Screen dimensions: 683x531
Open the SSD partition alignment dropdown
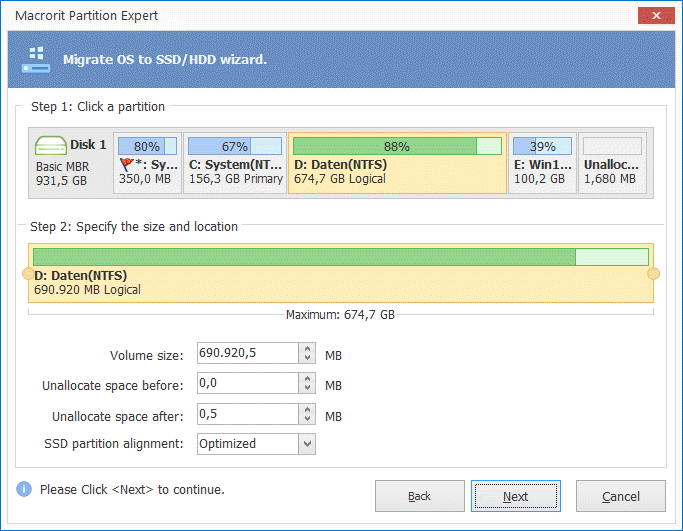coord(308,444)
